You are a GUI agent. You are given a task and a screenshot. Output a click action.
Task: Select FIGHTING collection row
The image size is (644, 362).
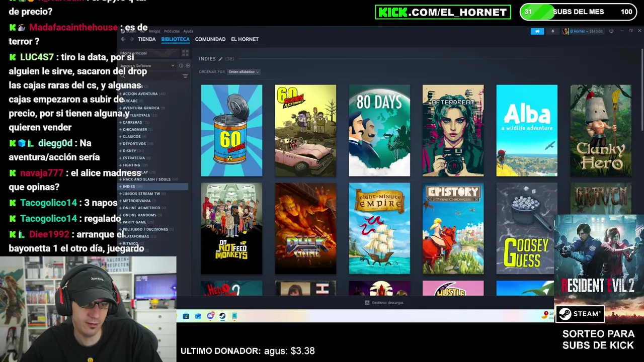(x=153, y=165)
